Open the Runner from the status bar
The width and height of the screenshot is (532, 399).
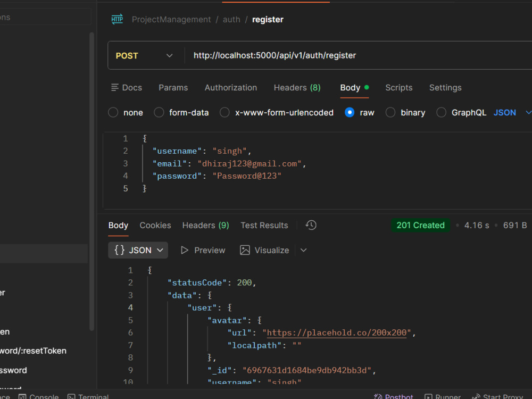443,397
